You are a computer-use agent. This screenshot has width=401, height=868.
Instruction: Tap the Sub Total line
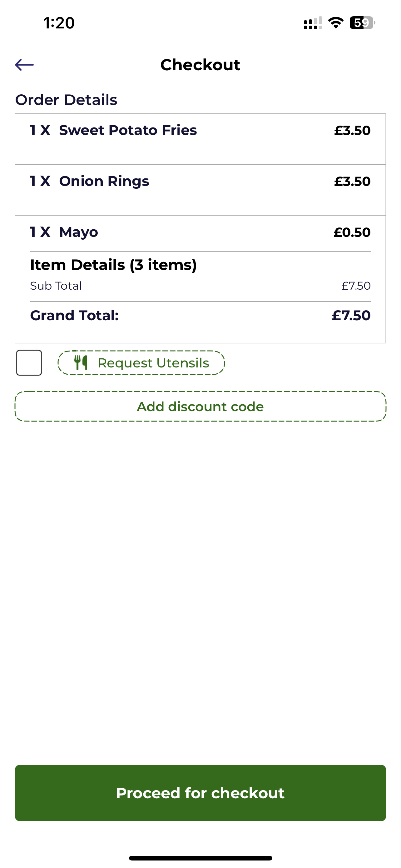click(x=200, y=286)
